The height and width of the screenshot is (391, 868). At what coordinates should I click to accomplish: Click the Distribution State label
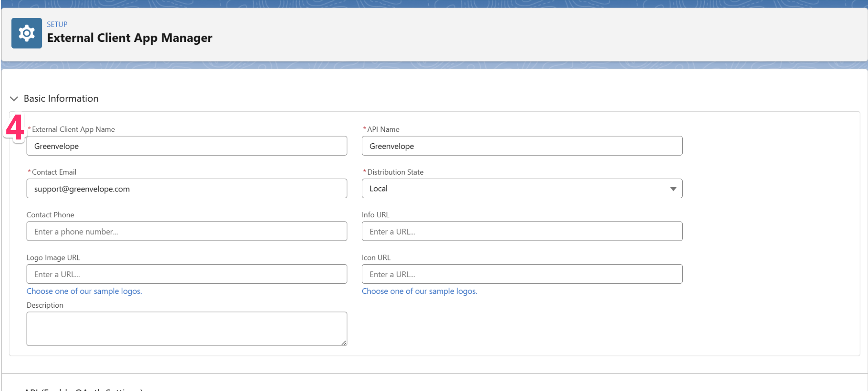point(395,172)
